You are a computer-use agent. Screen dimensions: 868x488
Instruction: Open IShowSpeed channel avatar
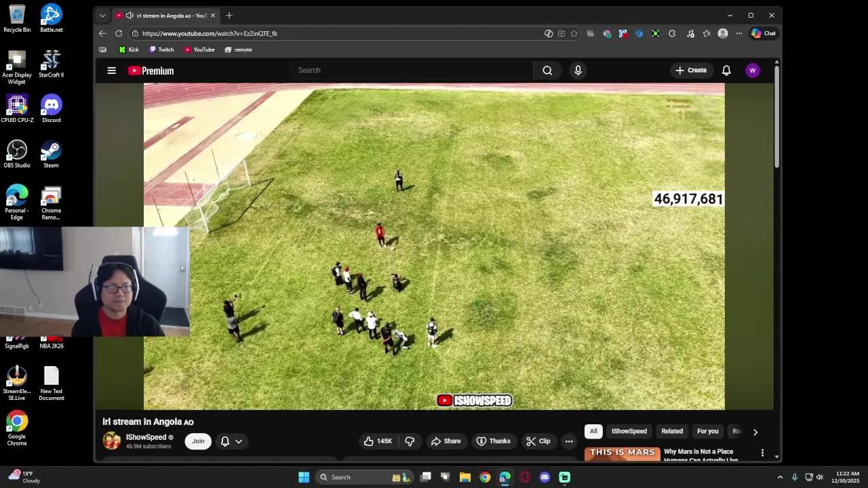(112, 441)
